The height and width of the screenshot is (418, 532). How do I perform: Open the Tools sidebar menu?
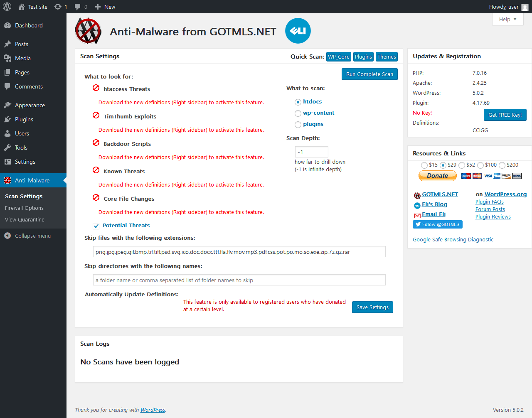pos(33,148)
